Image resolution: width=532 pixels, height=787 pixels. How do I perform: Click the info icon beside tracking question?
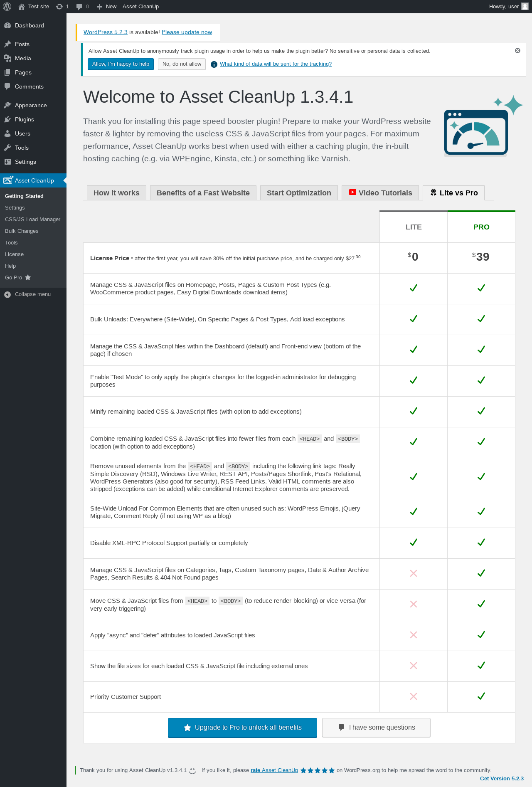pos(214,64)
